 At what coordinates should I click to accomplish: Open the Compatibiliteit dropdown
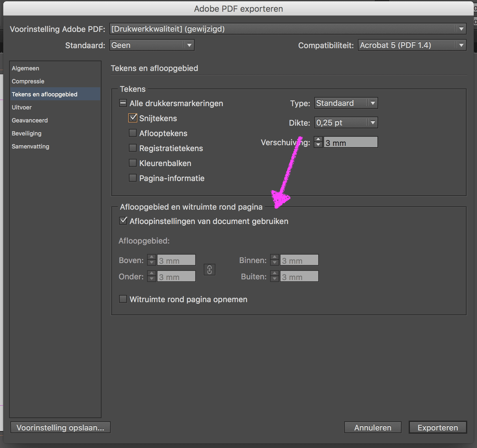click(x=412, y=45)
